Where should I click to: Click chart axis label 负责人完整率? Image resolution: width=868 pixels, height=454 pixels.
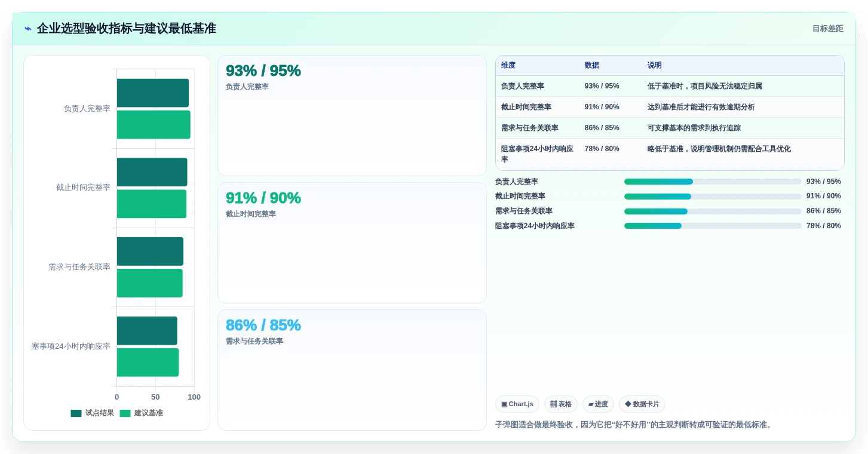[87, 109]
